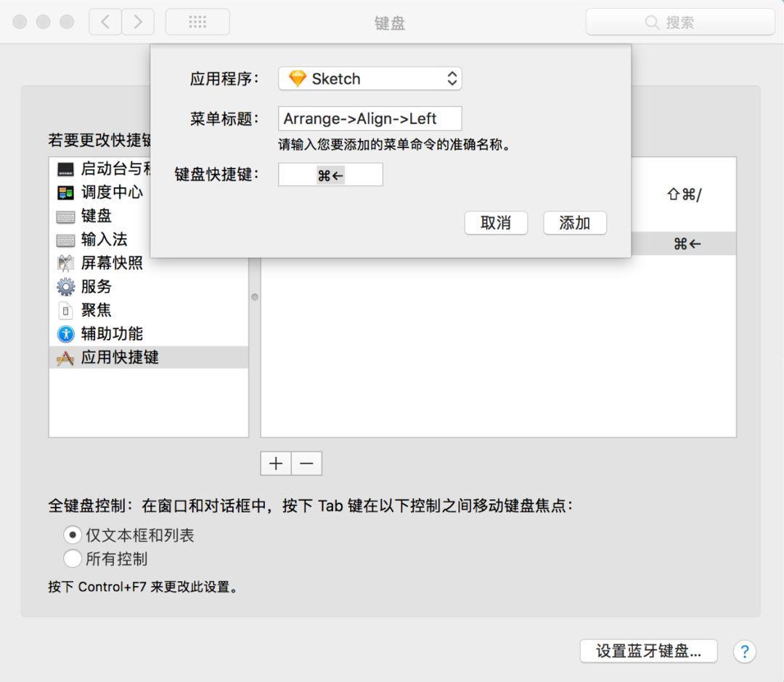Click 添加 to add the shortcut
Screen dimensions: 784x682
[575, 223]
